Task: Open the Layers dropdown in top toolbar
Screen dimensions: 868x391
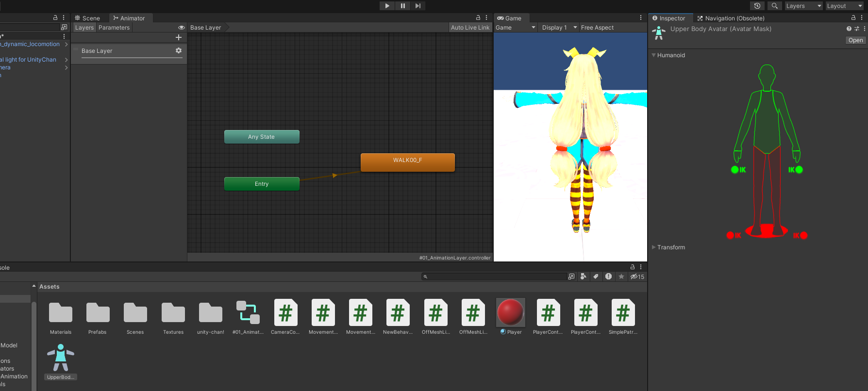Action: pos(803,6)
